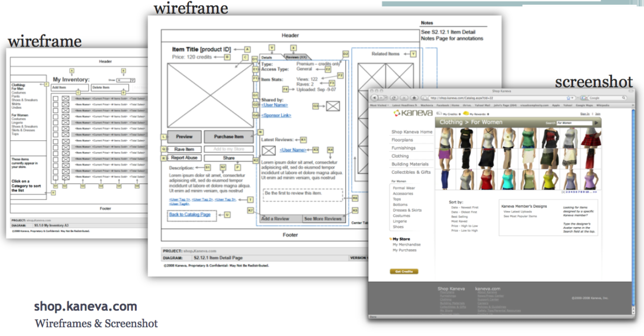Image resolution: width=644 pixels, height=336 pixels.
Task: Open the Collectibles & Gifts category
Action: [x=411, y=172]
